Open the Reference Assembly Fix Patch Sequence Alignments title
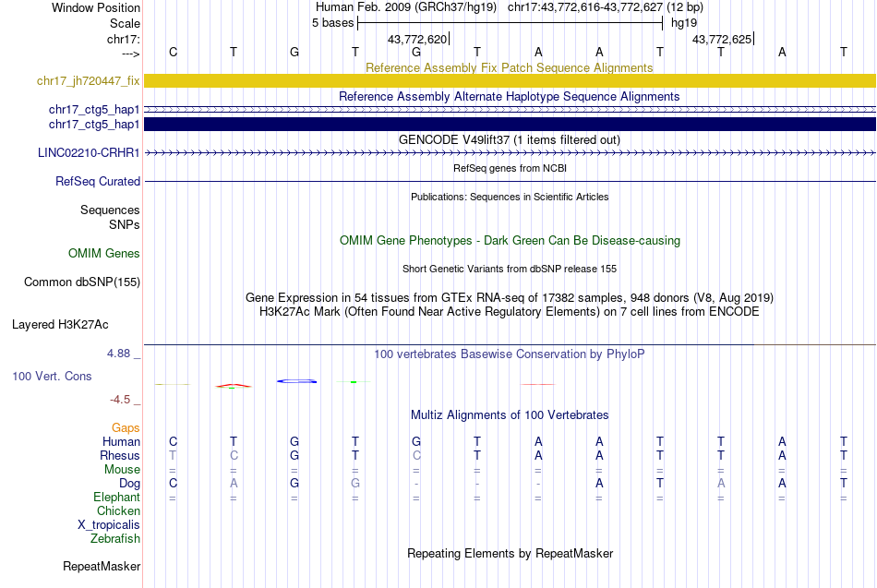Screen dimensions: 877x588 coord(509,67)
